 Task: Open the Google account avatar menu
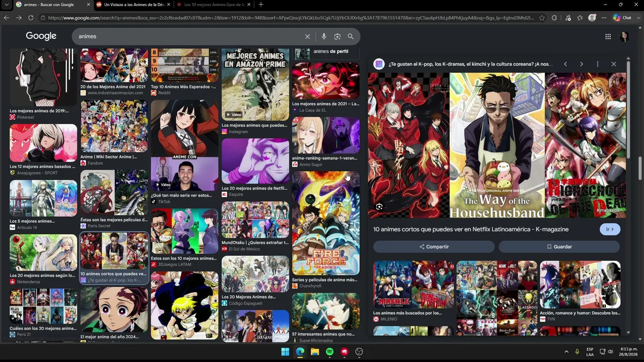(624, 36)
